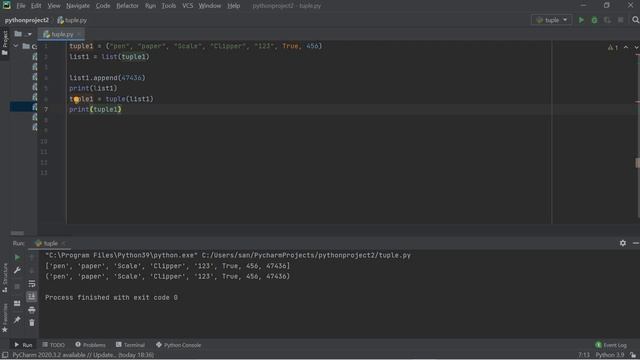The width and height of the screenshot is (640, 360).
Task: Click the script path link in console output
Action: pyautogui.click(x=306, y=255)
